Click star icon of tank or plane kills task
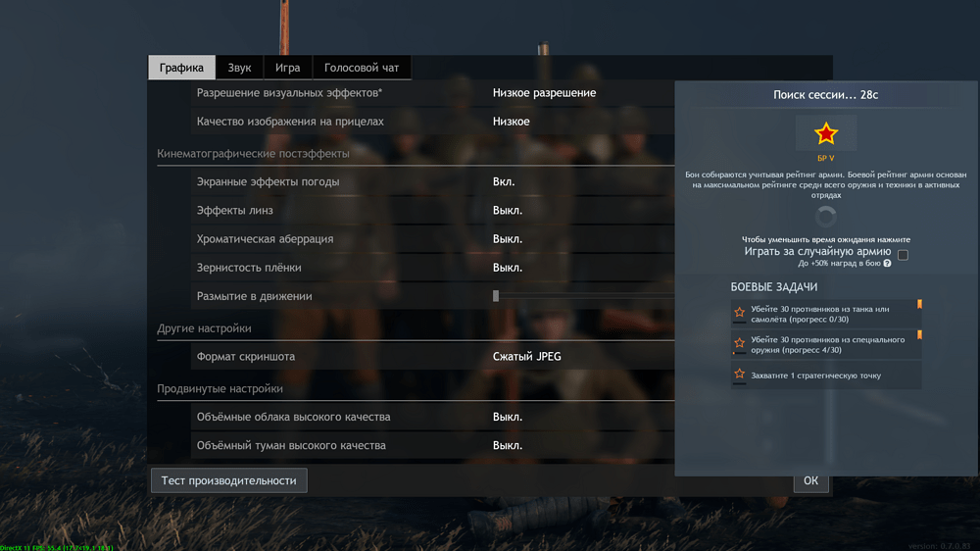 [740, 314]
